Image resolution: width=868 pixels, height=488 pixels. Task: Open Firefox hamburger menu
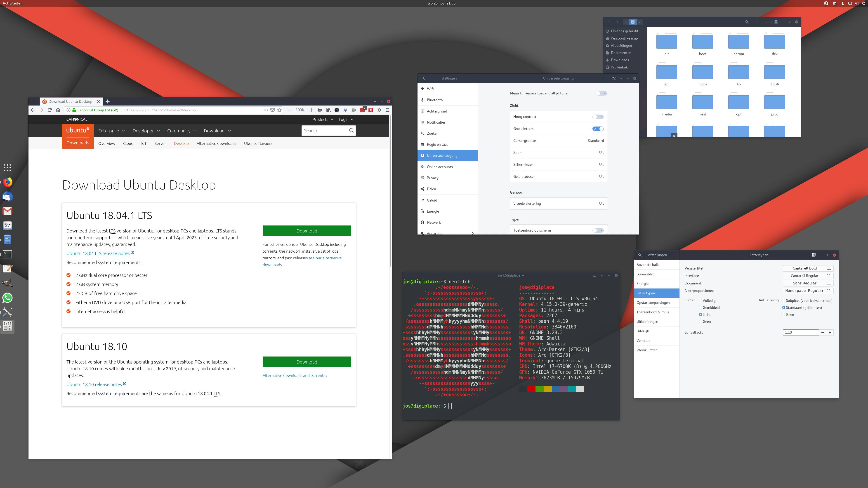(387, 110)
